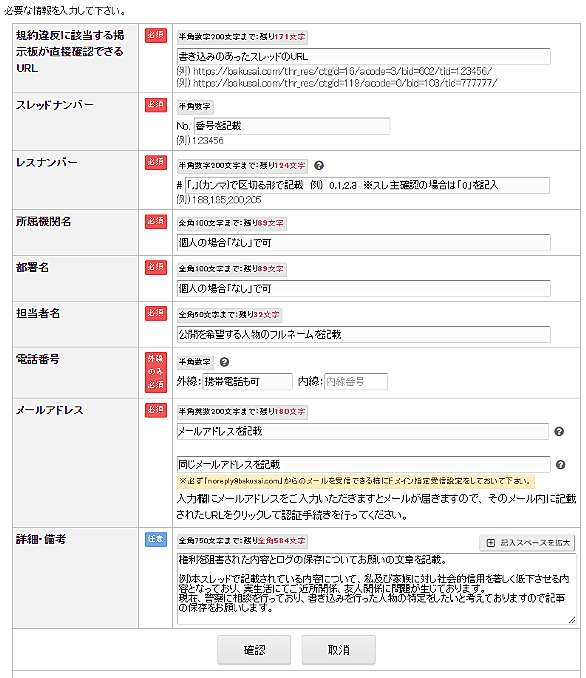Click the 必要な情報を入力して下さい heading
The width and height of the screenshot is (586, 678).
point(65,11)
